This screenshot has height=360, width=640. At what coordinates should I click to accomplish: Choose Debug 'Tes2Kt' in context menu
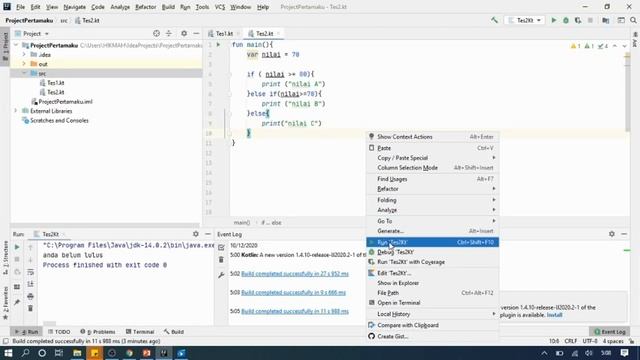point(432,252)
